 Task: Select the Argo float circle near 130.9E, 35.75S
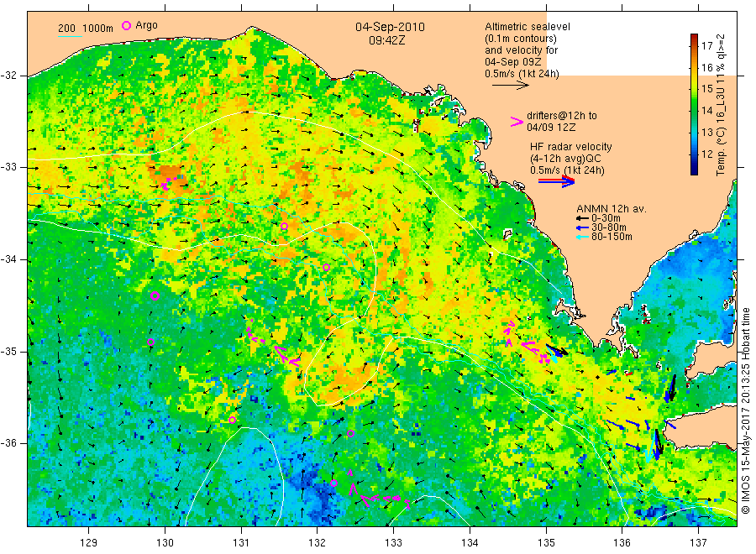[x=232, y=420]
